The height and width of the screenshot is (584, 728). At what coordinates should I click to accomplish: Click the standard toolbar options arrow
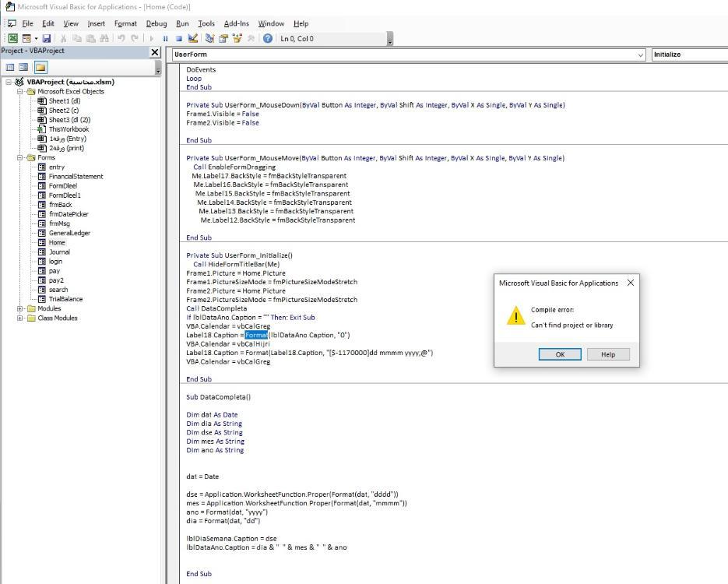coord(390,40)
